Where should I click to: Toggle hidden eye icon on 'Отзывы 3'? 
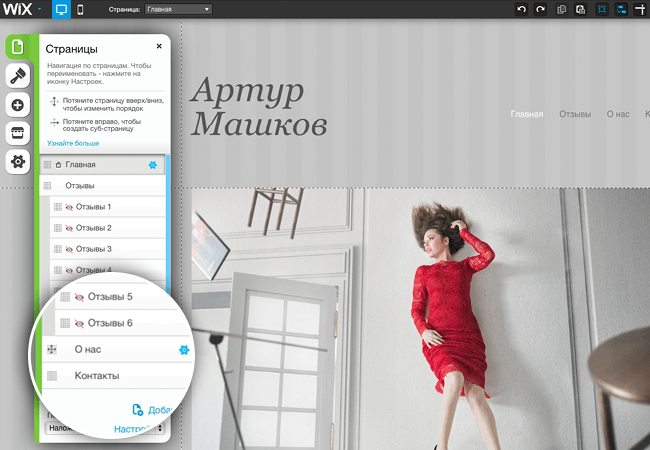pyautogui.click(x=69, y=249)
